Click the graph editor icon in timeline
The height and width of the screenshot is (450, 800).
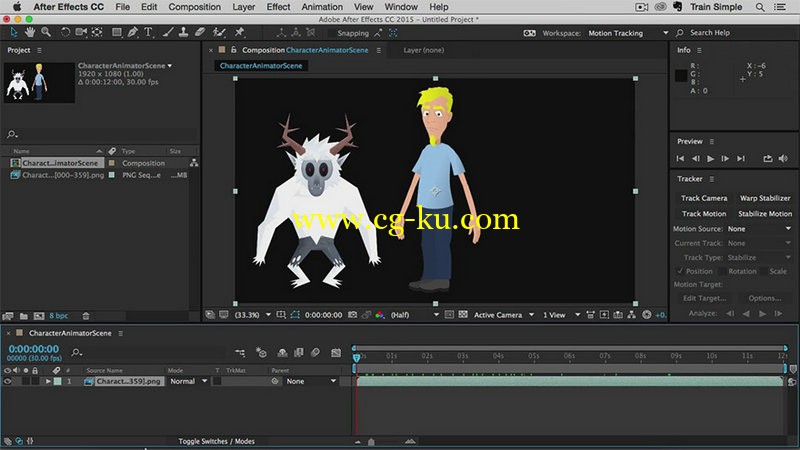[x=336, y=353]
